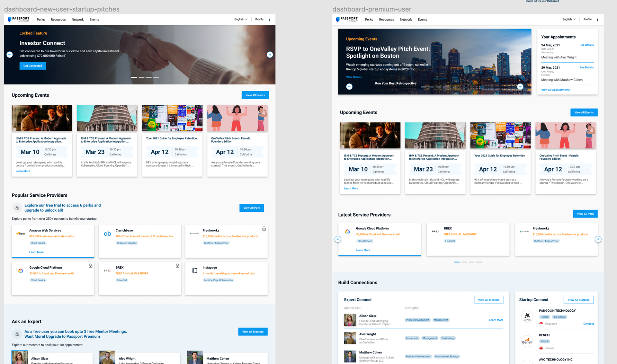Click View All Perk in Latest Service Providers
This screenshot has width=617, height=364.
(585, 214)
